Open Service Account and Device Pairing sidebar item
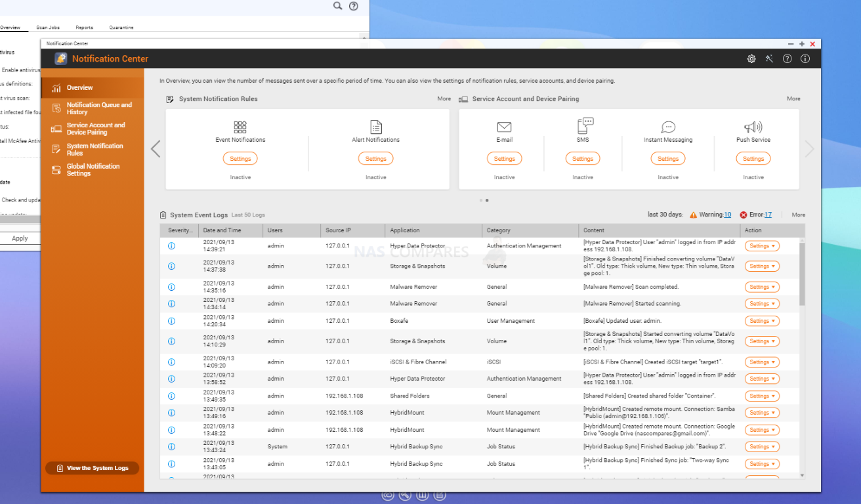 pyautogui.click(x=92, y=129)
